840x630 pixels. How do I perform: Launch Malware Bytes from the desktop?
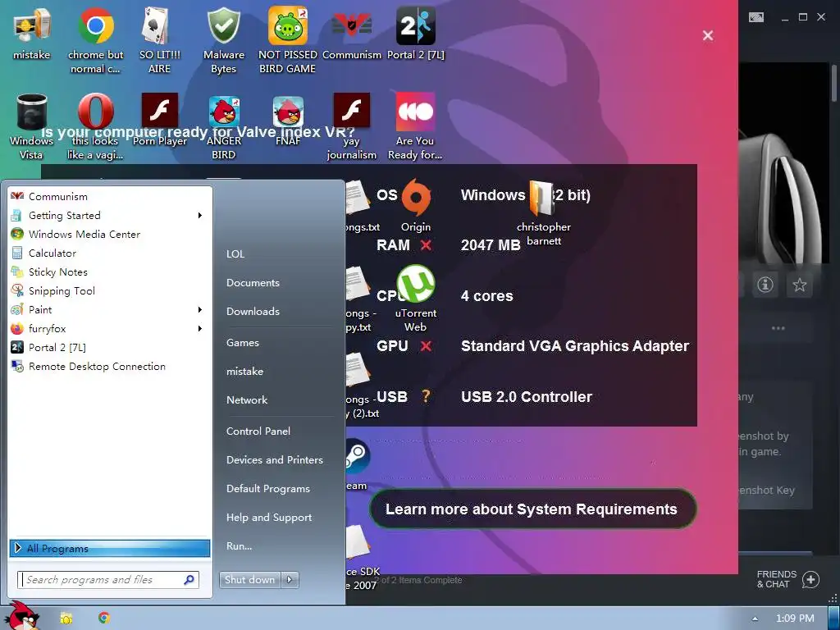[224, 40]
